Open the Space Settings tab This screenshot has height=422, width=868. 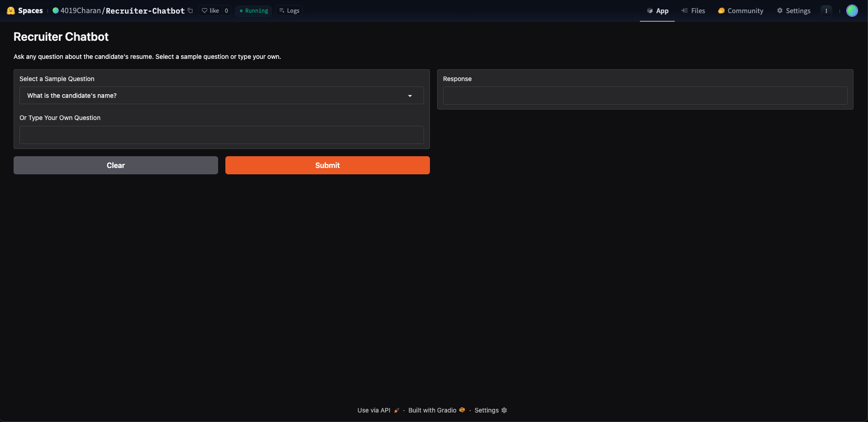pos(794,10)
